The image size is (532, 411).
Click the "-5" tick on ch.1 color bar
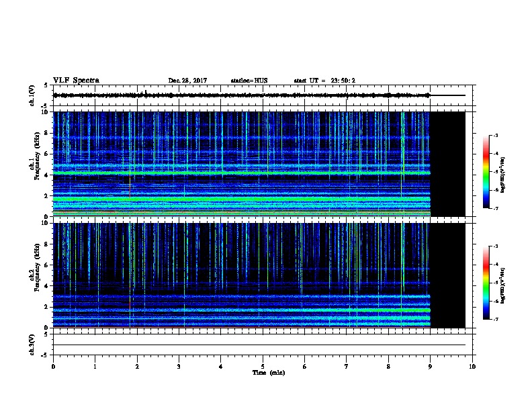495,172
